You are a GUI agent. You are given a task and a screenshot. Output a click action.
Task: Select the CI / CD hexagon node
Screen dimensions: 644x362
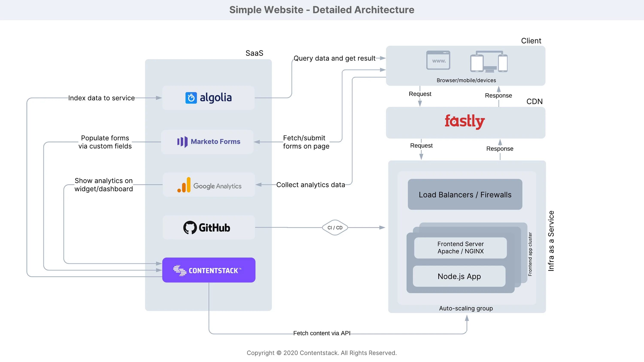click(335, 228)
